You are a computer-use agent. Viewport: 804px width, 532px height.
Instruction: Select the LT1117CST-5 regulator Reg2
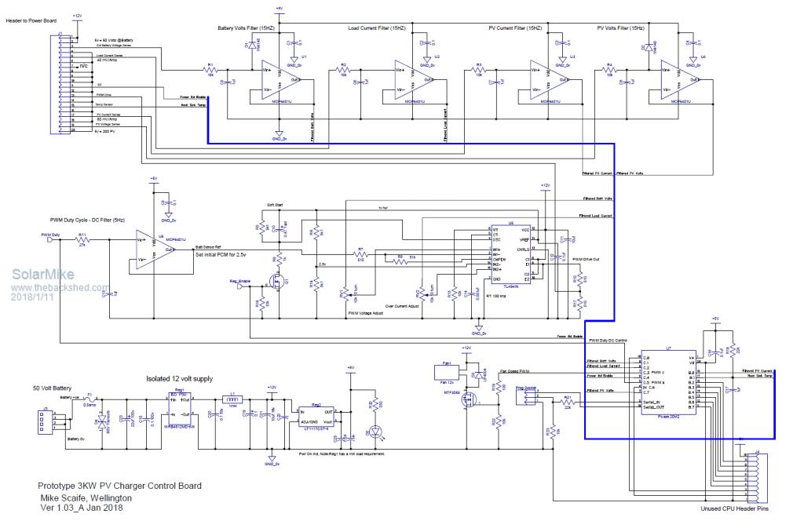[x=315, y=416]
